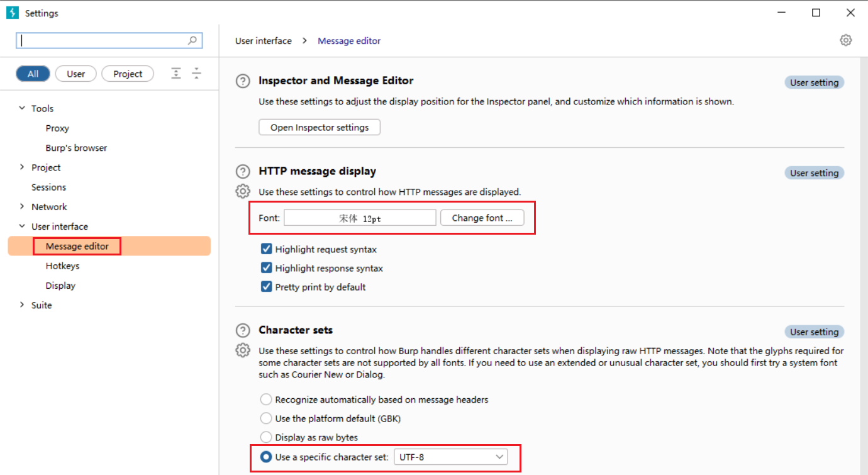868x475 pixels.
Task: Collapse the Tools tree node
Action: click(x=22, y=108)
